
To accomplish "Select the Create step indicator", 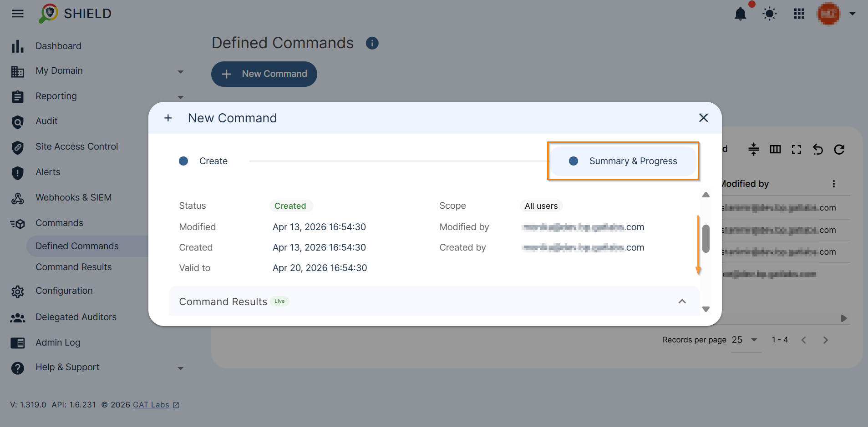I will (x=203, y=161).
